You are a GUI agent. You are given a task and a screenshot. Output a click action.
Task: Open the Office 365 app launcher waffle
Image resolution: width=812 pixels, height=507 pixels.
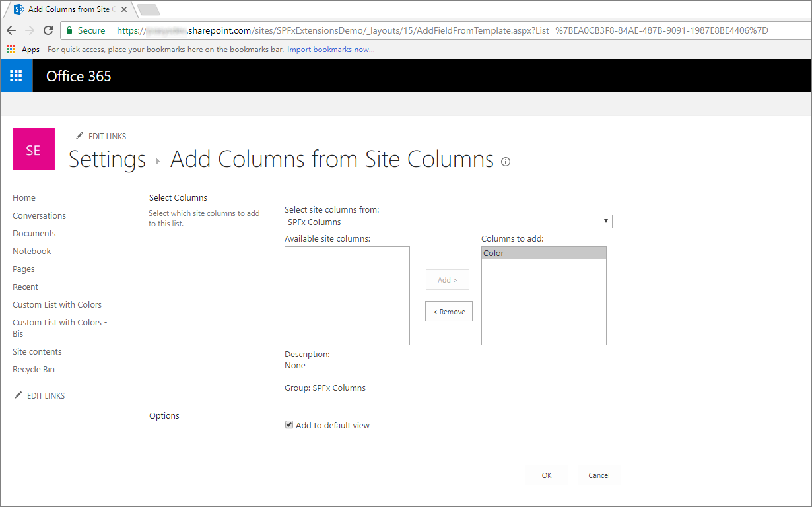point(17,76)
